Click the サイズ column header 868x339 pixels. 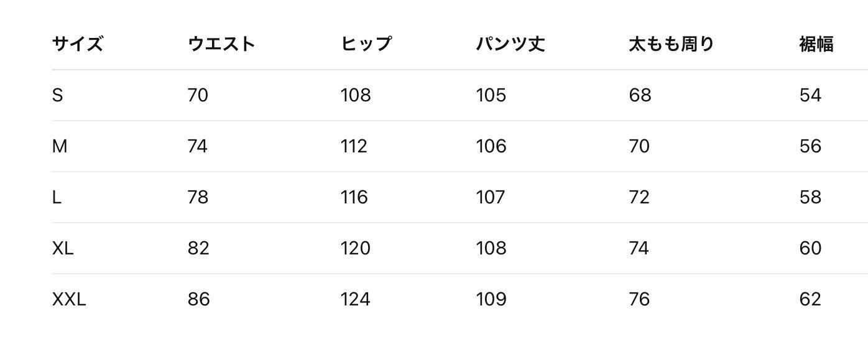click(78, 44)
